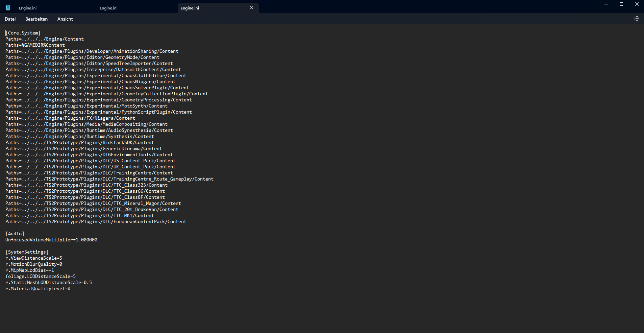Place cursor on the AnimationSharing path line
The height and width of the screenshot is (333, 644).
point(92,51)
